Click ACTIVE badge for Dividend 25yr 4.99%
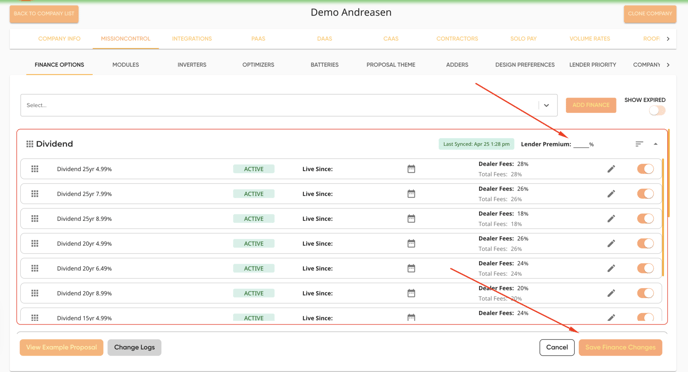Screen dimensions: 688x372 click(254, 169)
